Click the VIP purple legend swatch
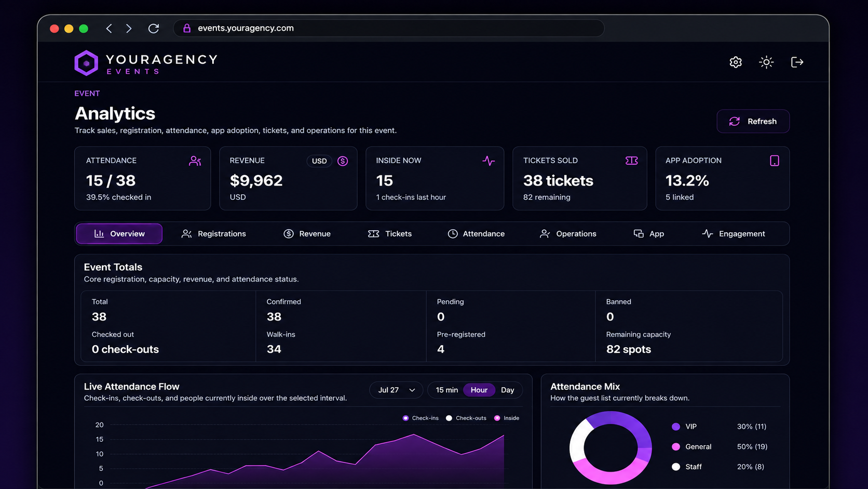This screenshot has height=489, width=868. click(x=676, y=427)
